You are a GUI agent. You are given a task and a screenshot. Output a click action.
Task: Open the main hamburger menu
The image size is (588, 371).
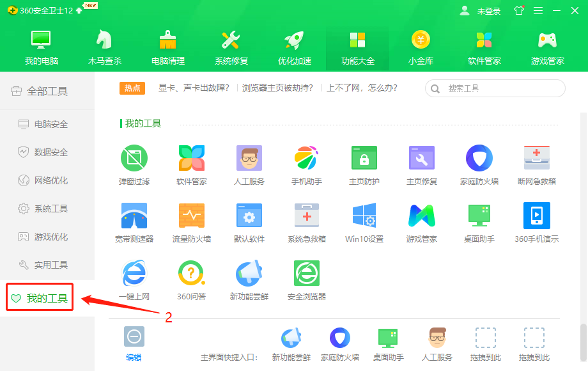coord(538,10)
